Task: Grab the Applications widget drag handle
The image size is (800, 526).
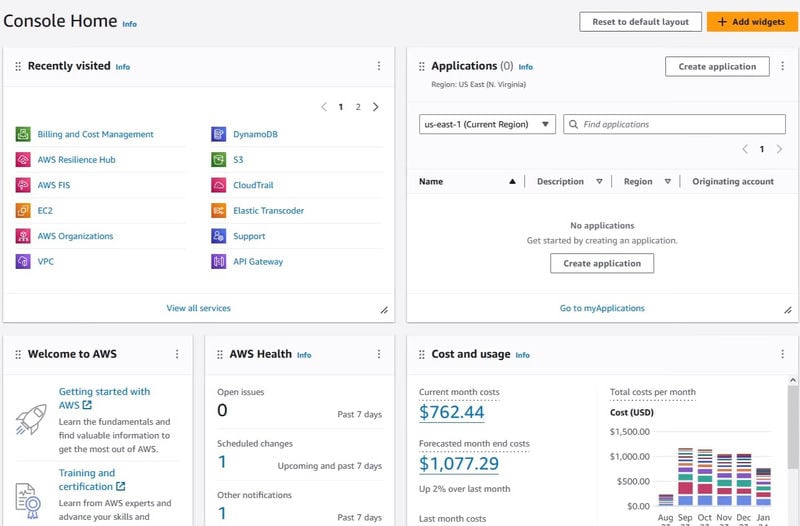Action: coord(421,66)
